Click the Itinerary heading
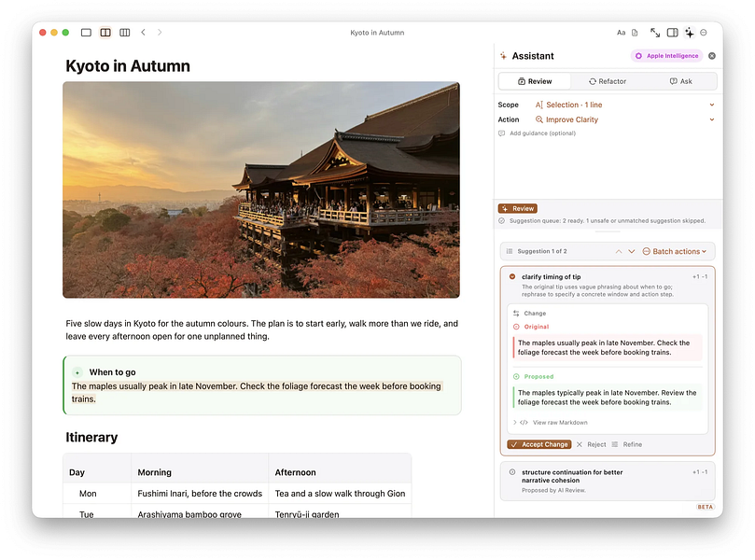This screenshot has height=560, width=755. pos(91,437)
